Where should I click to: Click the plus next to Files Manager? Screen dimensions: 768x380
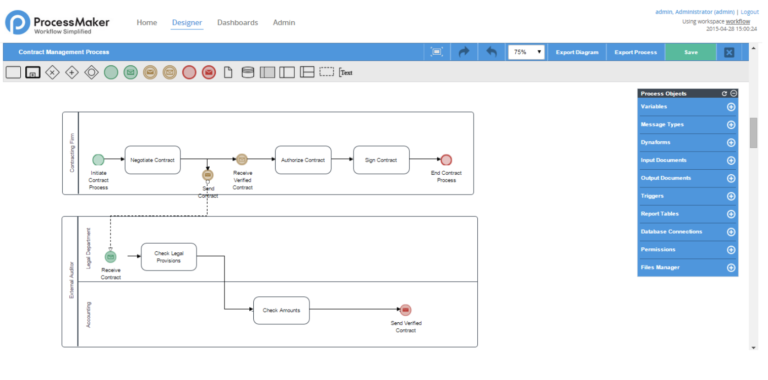click(x=731, y=268)
